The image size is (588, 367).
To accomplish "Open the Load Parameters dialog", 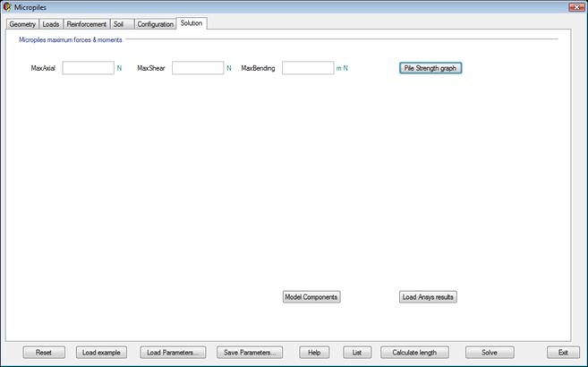I will click(173, 353).
